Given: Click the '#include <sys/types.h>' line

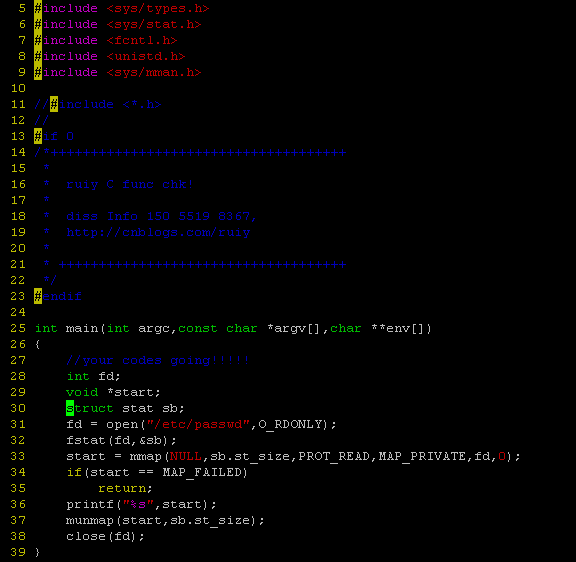Looking at the screenshot, I should tap(122, 8).
